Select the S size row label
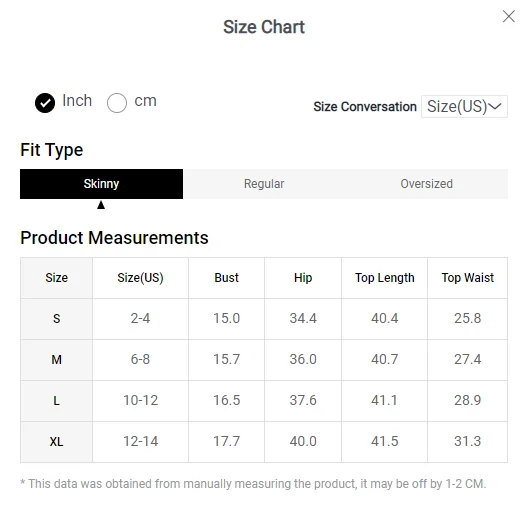The width and height of the screenshot is (530, 510). coord(56,319)
